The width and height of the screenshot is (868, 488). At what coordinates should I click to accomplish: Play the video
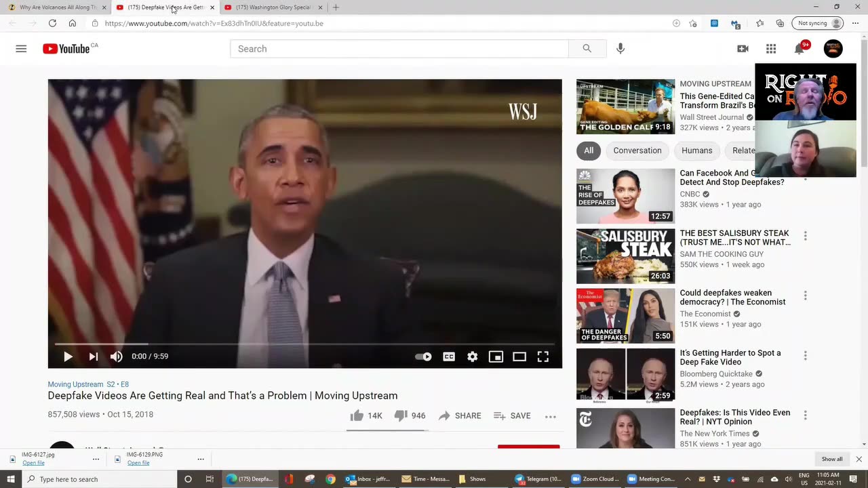[68, 357]
